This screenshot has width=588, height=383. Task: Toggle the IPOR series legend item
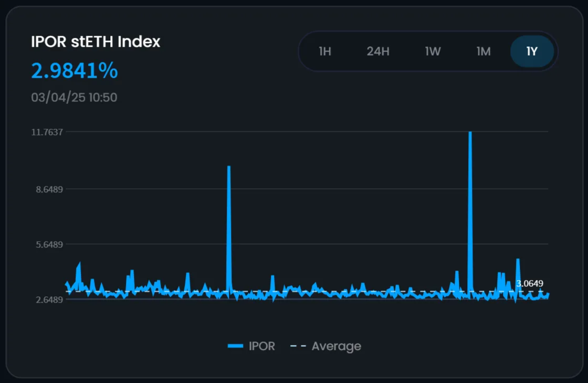coord(251,346)
